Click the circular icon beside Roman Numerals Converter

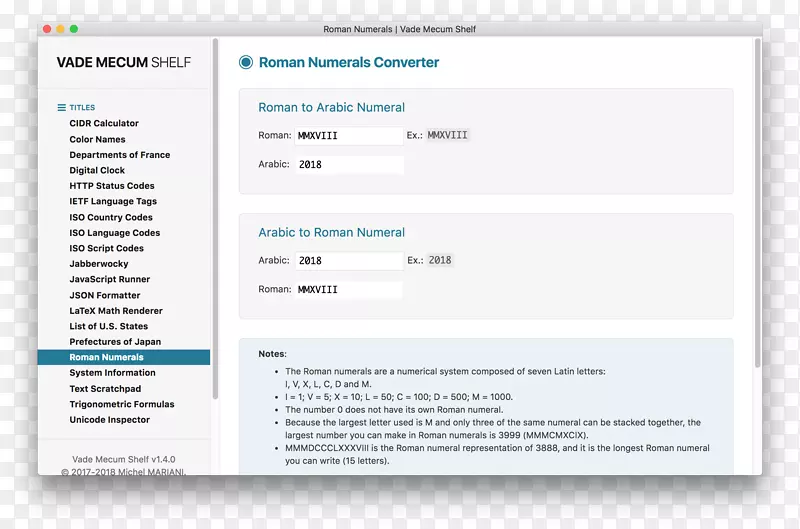[x=246, y=62]
